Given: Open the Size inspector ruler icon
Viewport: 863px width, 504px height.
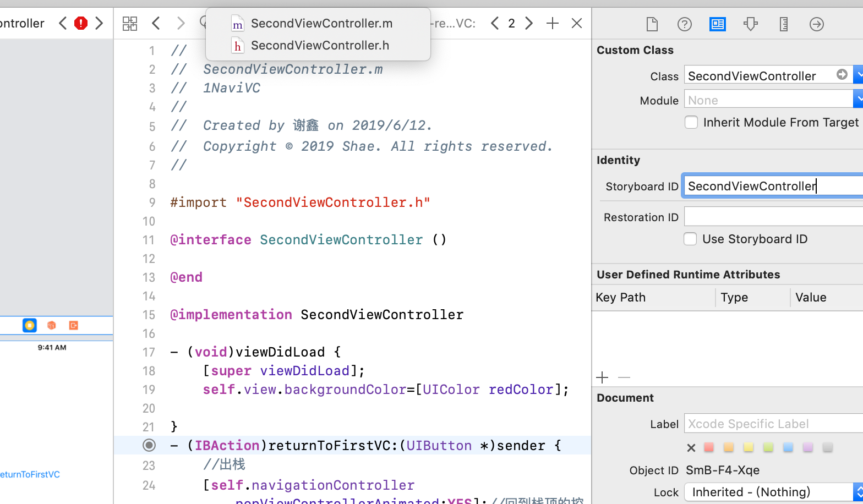Looking at the screenshot, I should 784,24.
